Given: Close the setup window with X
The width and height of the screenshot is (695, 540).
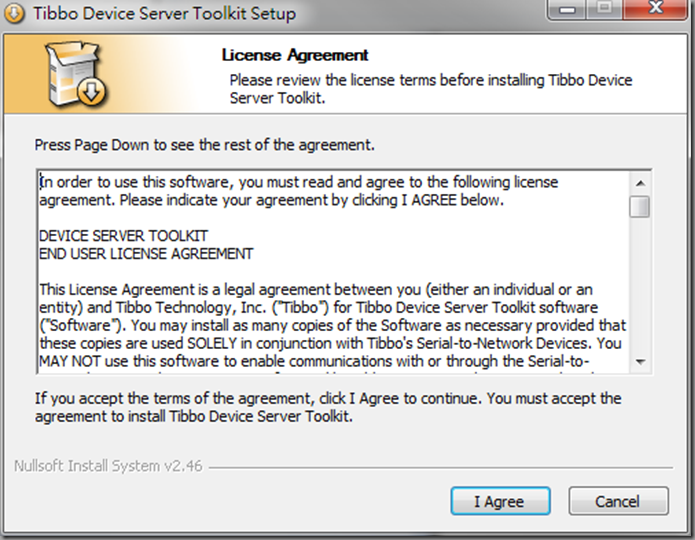Looking at the screenshot, I should coord(656,9).
